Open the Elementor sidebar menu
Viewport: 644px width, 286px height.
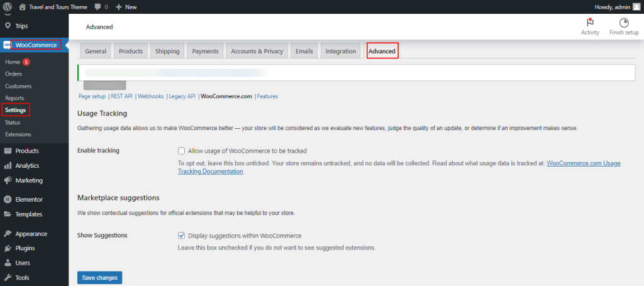[28, 199]
